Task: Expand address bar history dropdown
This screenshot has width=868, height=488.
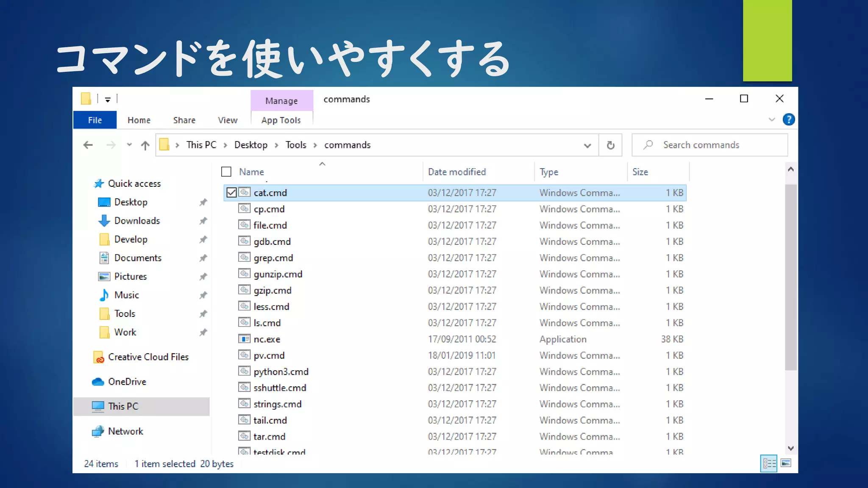Action: pos(587,145)
